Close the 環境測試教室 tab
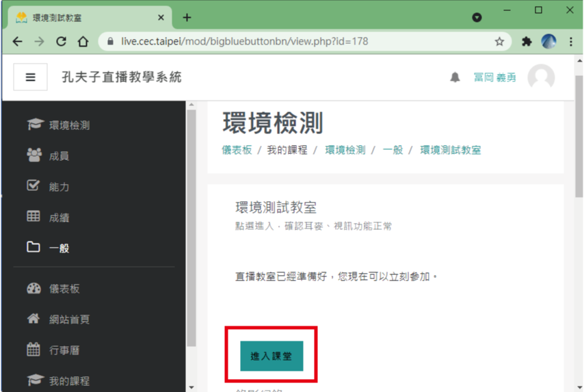 click(x=161, y=18)
